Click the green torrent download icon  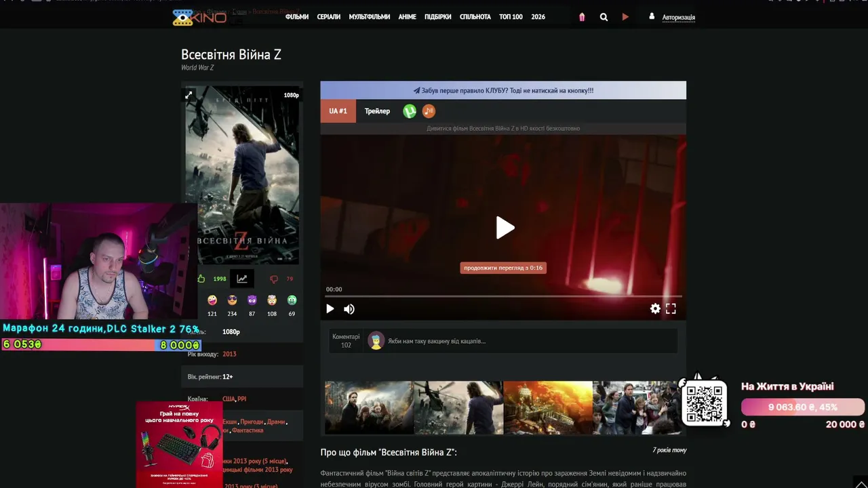click(410, 111)
